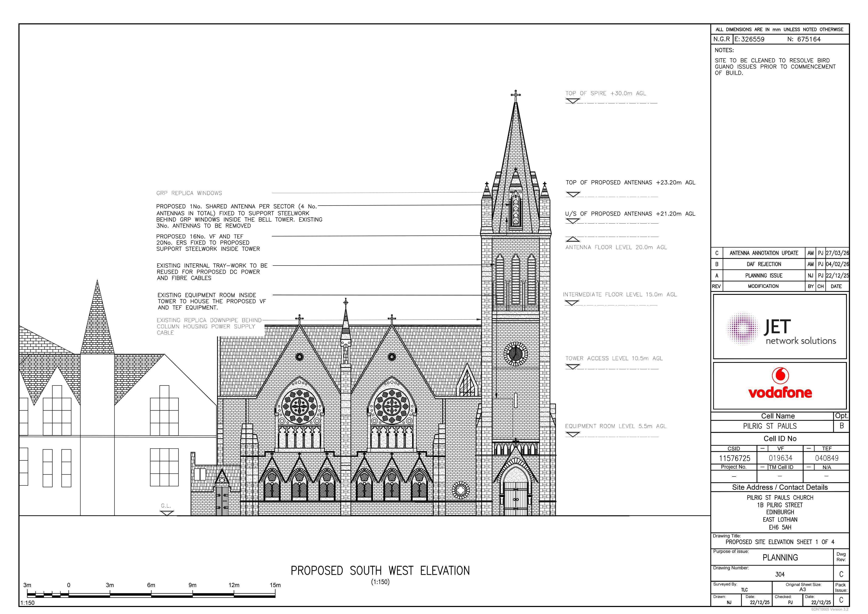
Task: Click the 'PROPOSED 16No. VF AND TEF' note
Action: click(208, 243)
